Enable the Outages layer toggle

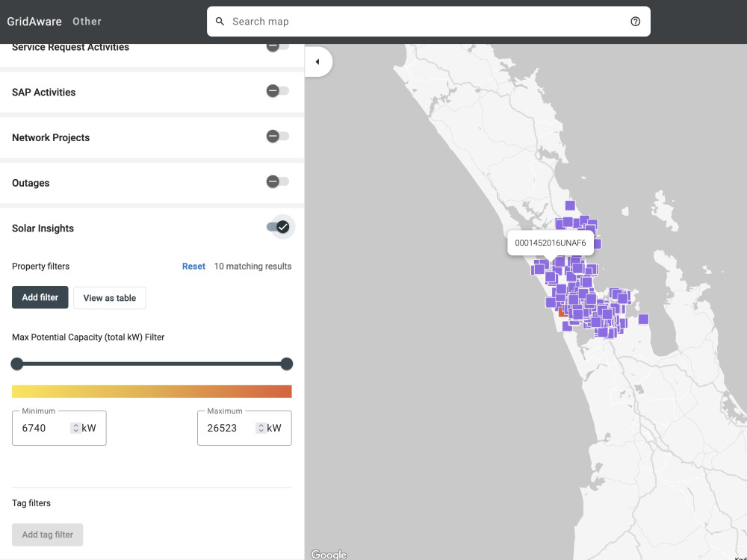click(x=278, y=181)
